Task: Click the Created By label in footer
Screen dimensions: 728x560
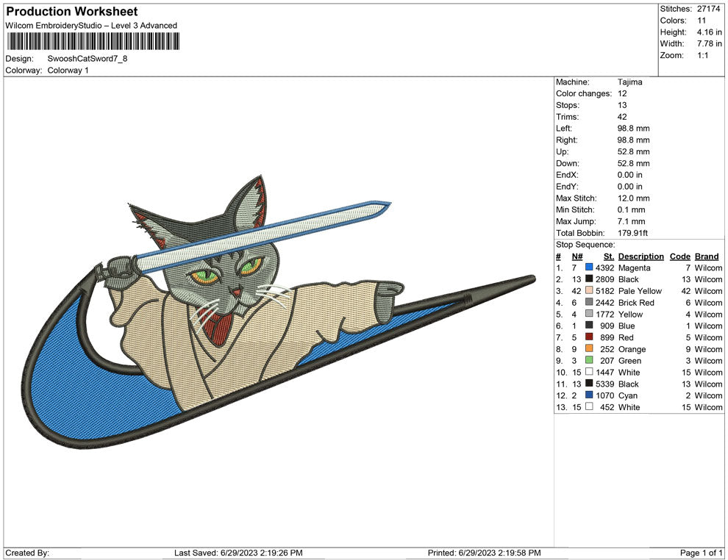Action: click(x=27, y=553)
